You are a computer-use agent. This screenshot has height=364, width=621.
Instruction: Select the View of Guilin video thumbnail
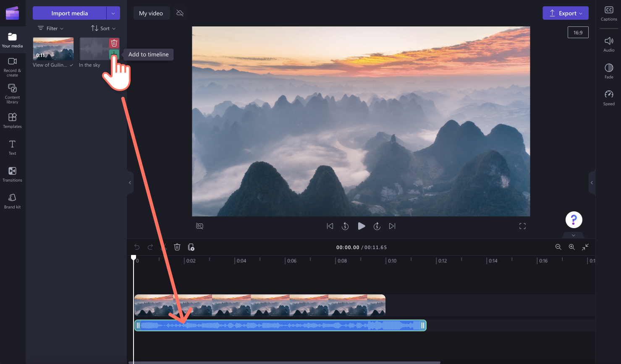[53, 49]
